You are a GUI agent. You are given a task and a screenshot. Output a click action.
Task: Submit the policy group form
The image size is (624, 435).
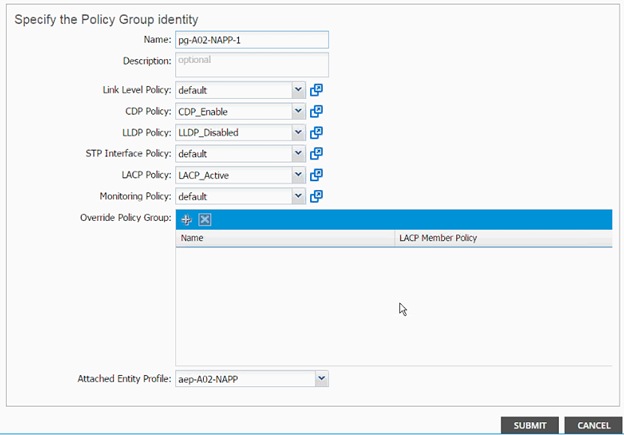coord(530,425)
